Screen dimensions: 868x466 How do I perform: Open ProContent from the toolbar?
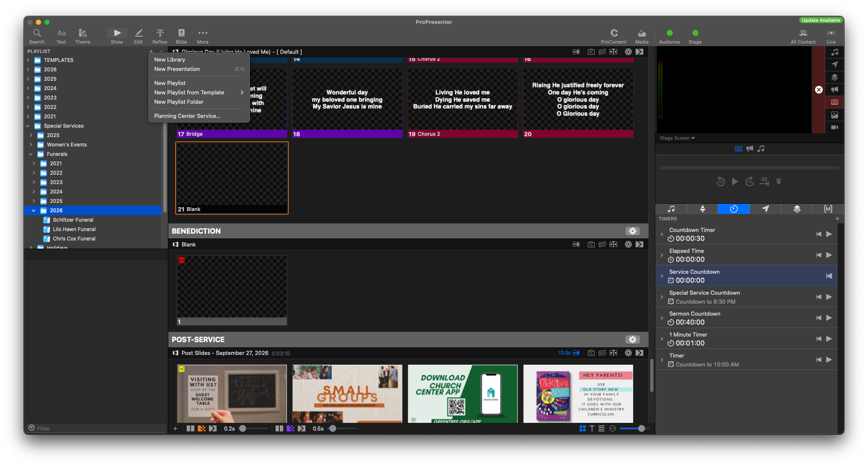coord(613,36)
